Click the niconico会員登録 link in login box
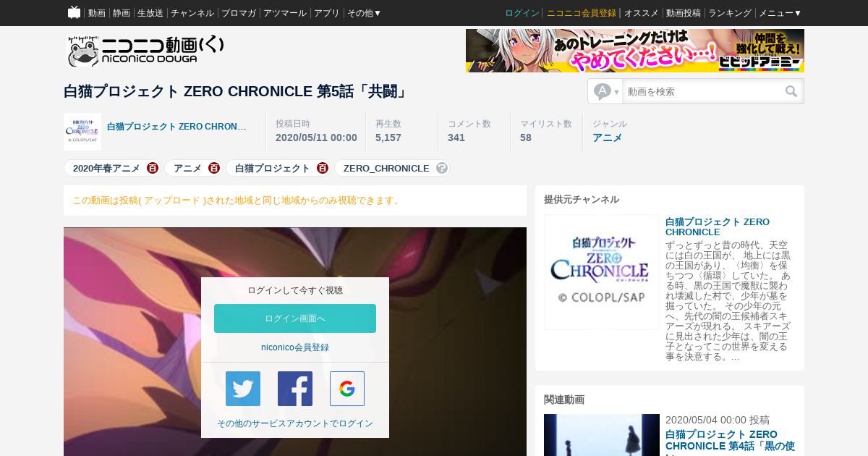The image size is (868, 456). click(295, 347)
